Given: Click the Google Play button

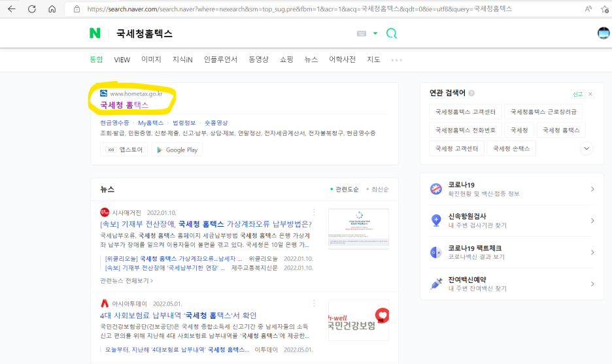Looking at the screenshot, I should (177, 150).
